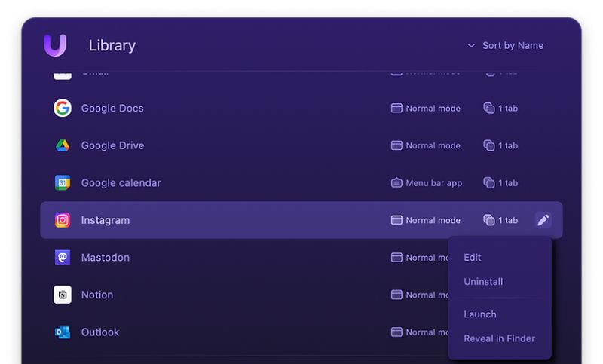The width and height of the screenshot is (603, 364).
Task: Open the Sort by Name dropdown
Action: (x=505, y=46)
